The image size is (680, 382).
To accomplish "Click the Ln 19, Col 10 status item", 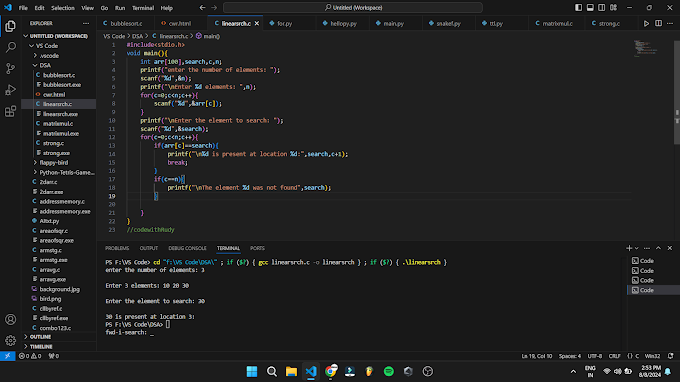I will [536, 356].
